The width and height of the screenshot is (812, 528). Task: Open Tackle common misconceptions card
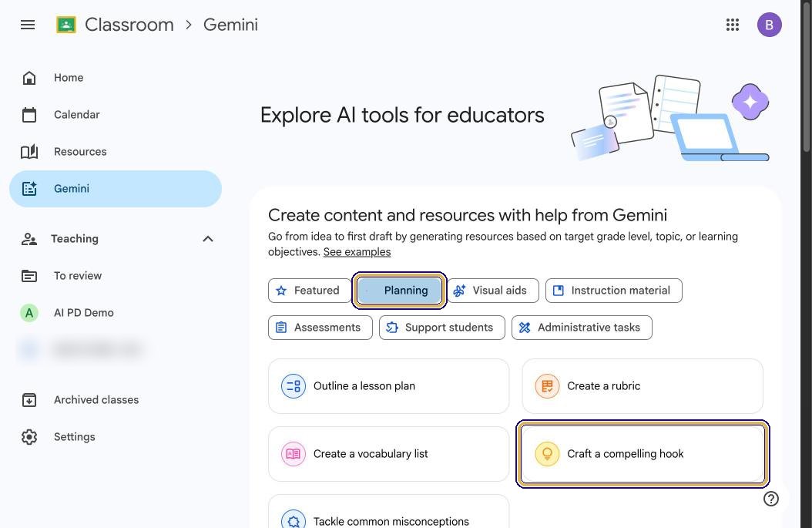388,512
